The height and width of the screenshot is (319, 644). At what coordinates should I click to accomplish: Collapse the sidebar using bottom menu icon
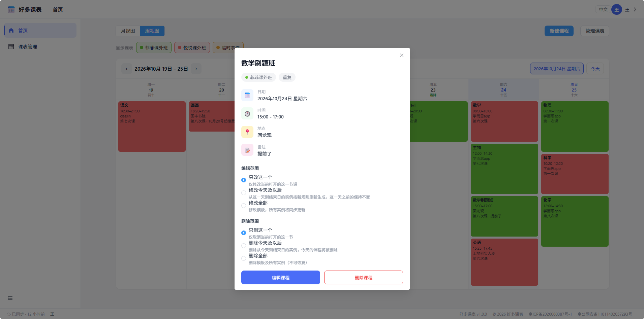(x=10, y=298)
